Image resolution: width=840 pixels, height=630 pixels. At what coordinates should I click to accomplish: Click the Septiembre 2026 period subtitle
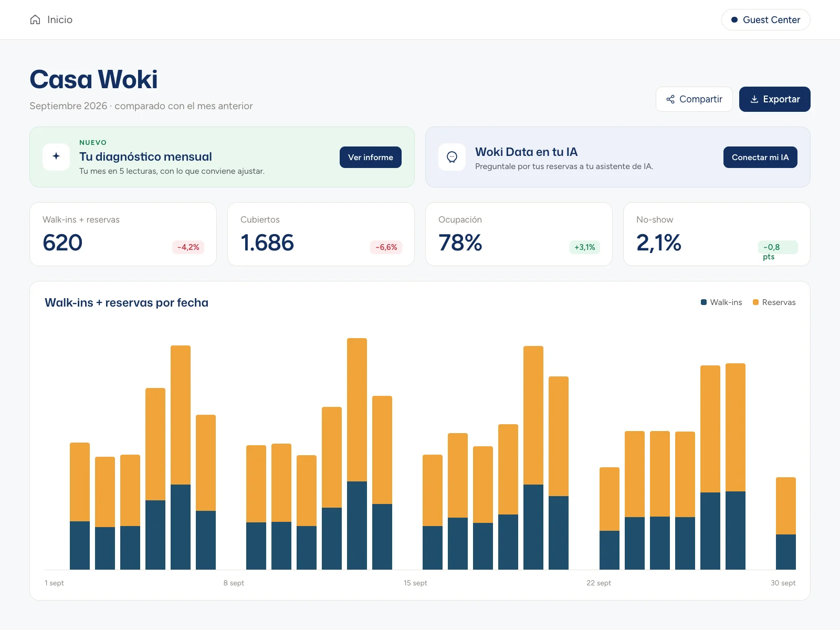click(141, 106)
